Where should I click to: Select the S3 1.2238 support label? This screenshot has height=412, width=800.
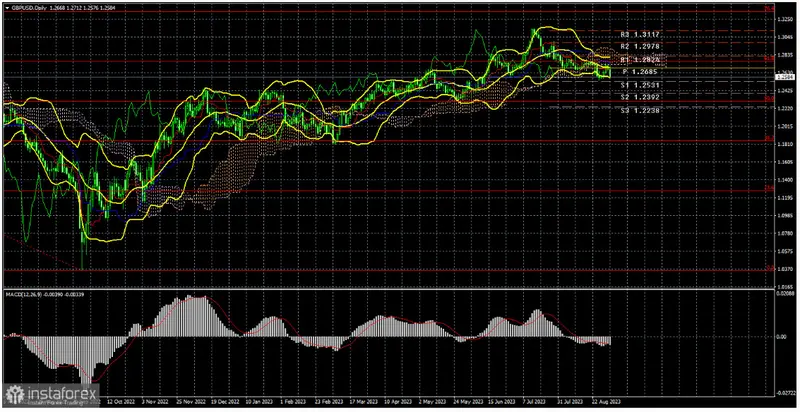click(640, 110)
